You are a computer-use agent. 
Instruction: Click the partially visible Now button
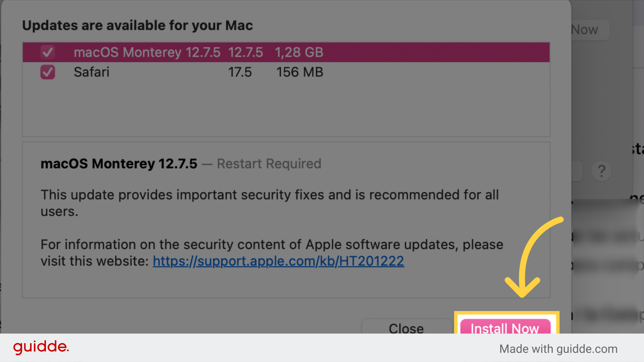[x=584, y=29]
